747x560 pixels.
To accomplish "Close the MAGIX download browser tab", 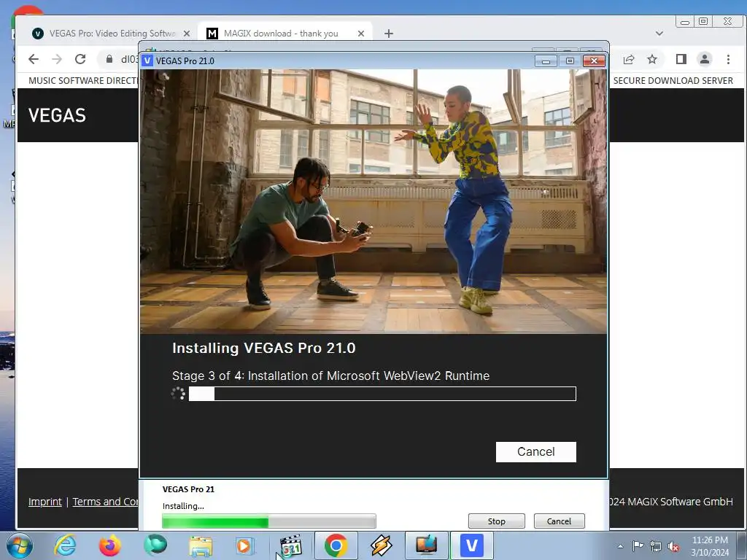I will tap(360, 34).
